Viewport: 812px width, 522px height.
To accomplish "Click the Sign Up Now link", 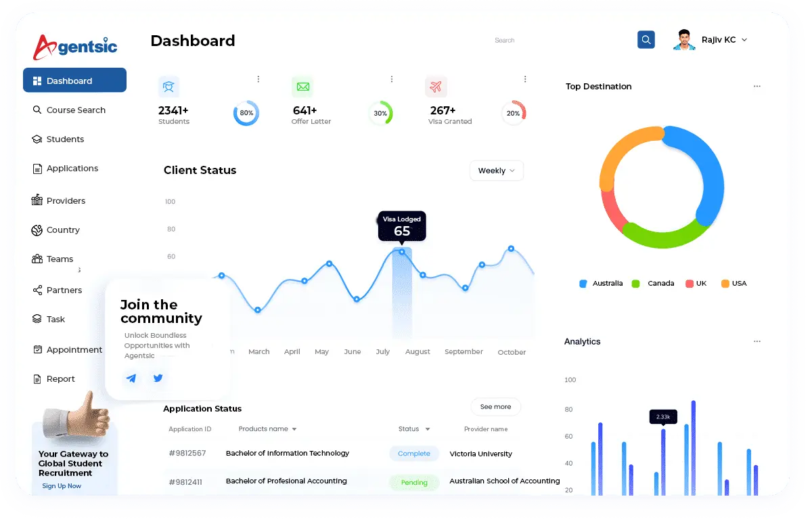I will [62, 486].
